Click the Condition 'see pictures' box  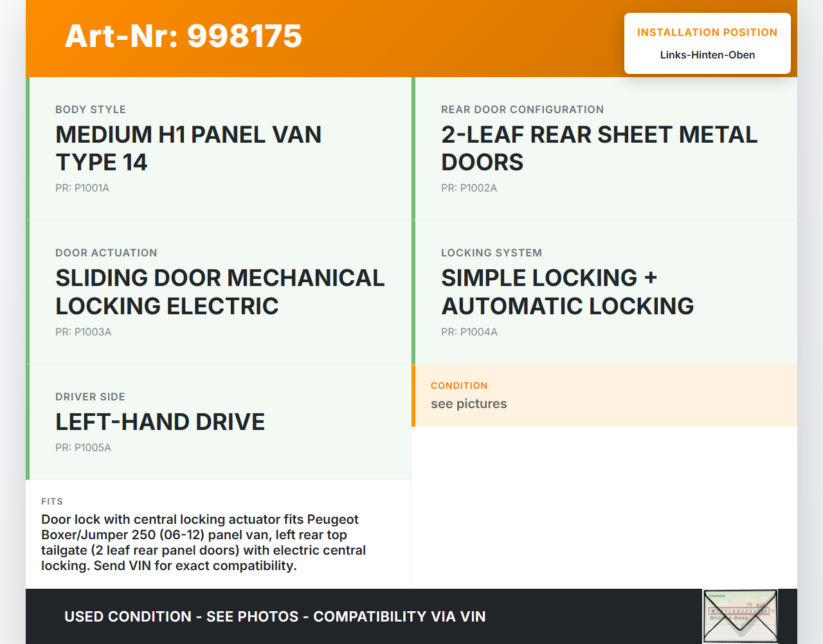pos(604,395)
